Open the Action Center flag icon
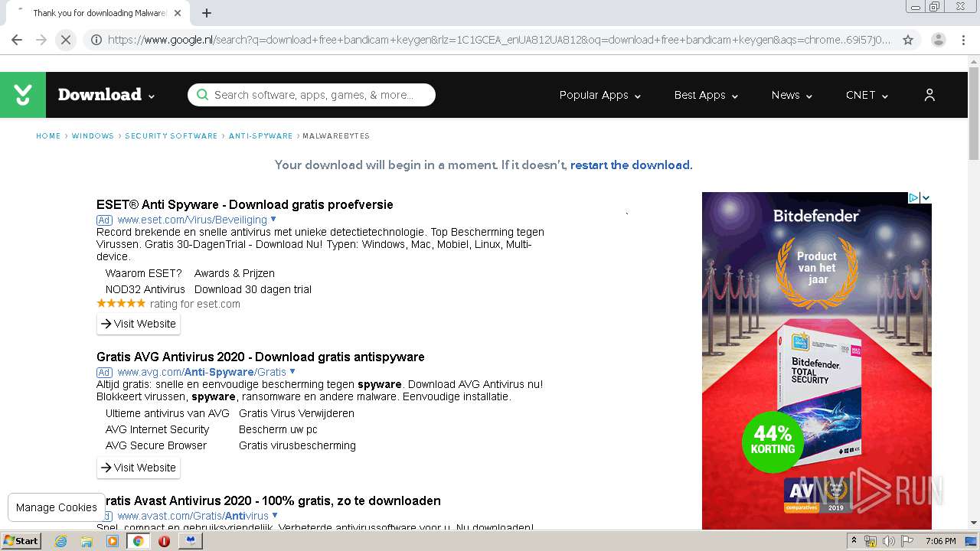The image size is (980, 551). point(907,541)
